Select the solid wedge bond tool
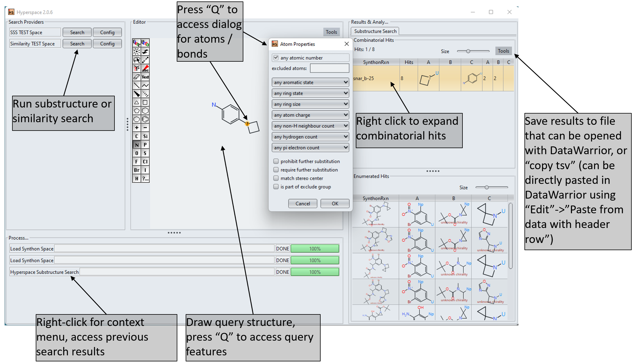Image resolution: width=634 pixels, height=364 pixels. [x=136, y=94]
